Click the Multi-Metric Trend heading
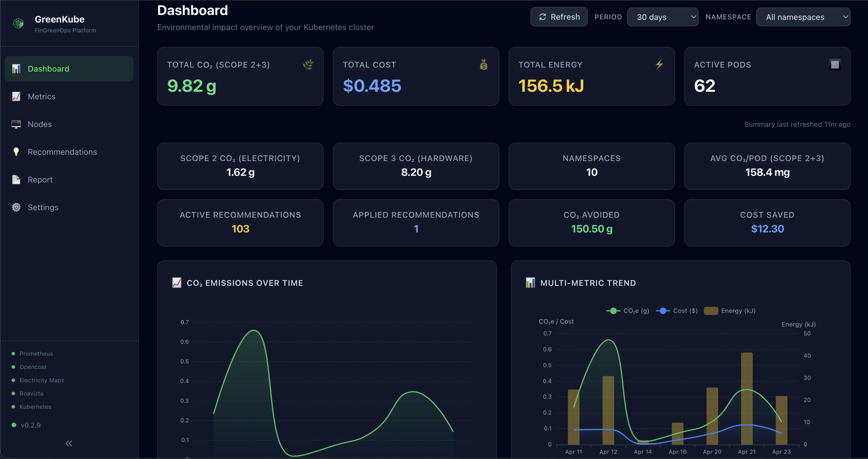868x459 pixels. [588, 283]
